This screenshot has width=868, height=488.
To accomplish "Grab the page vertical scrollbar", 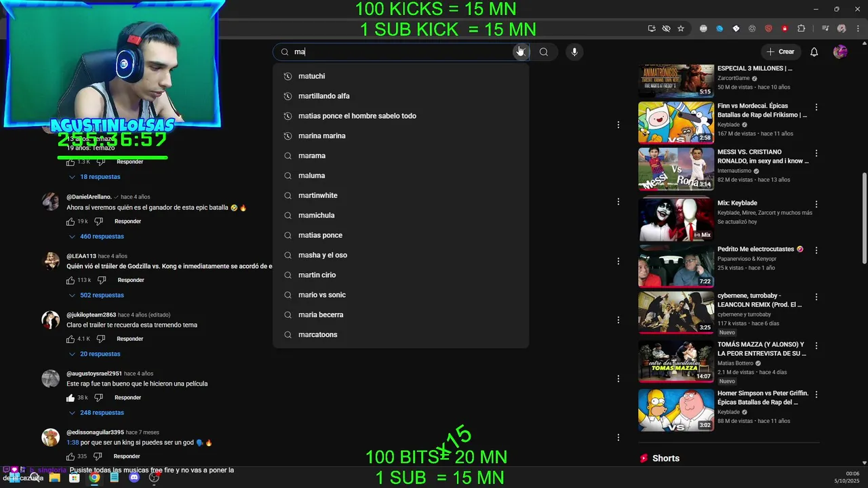I will [864, 218].
